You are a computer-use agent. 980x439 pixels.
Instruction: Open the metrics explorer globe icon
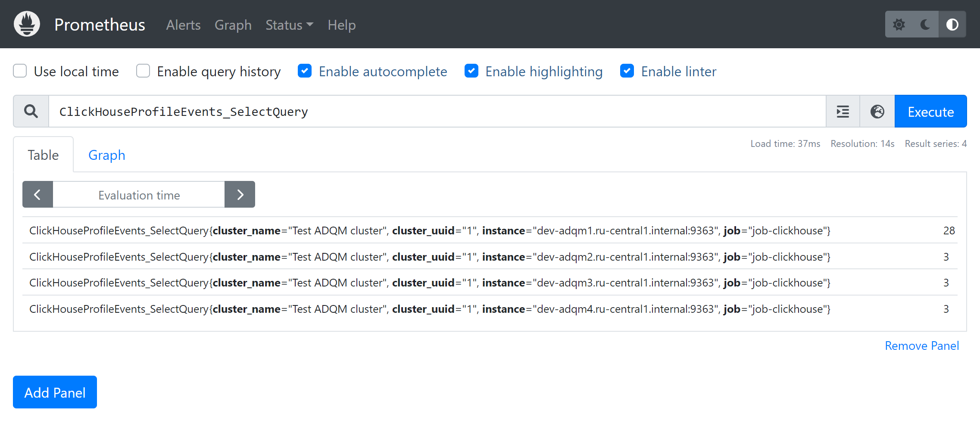877,112
